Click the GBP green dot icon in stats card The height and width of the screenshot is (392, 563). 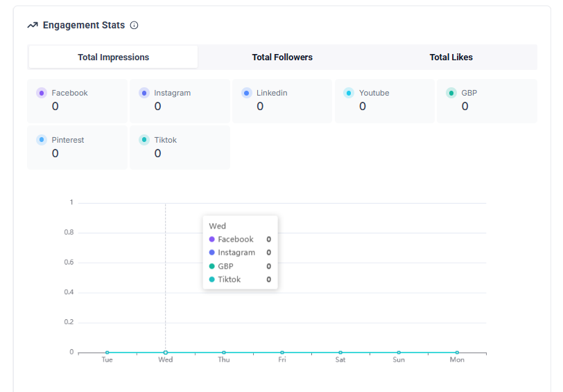tap(451, 93)
